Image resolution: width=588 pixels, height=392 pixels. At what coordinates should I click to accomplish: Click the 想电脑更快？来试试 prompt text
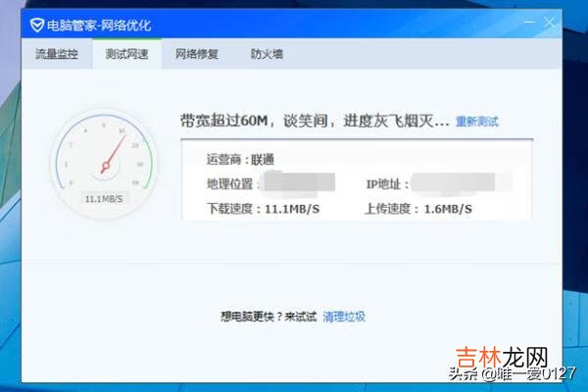[269, 317]
